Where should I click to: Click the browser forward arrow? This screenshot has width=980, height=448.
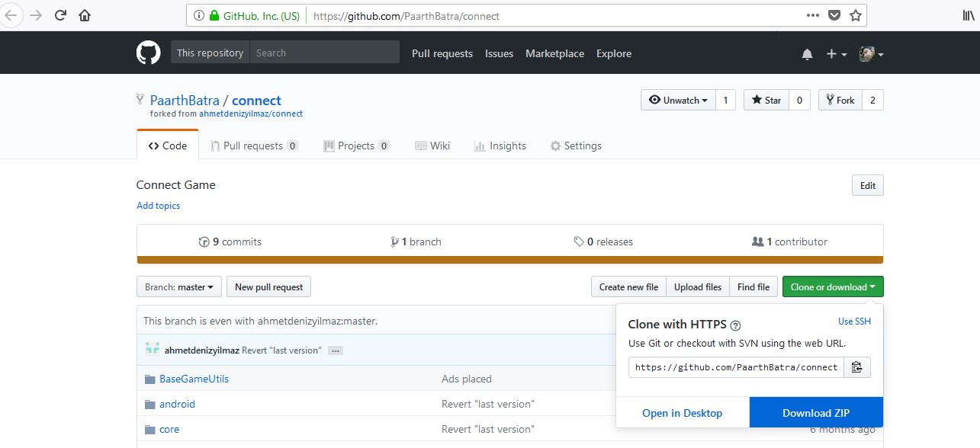click(x=35, y=15)
